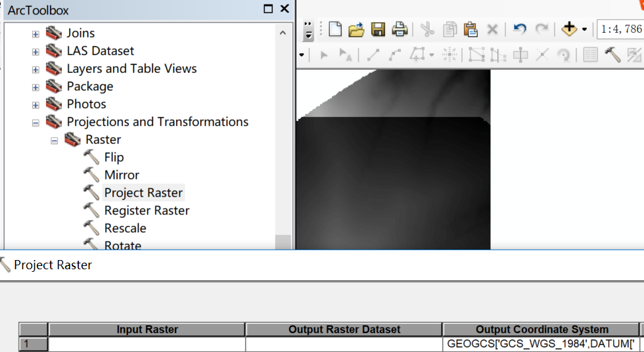Open the Project Raster tool
The height and width of the screenshot is (352, 644).
pos(143,193)
